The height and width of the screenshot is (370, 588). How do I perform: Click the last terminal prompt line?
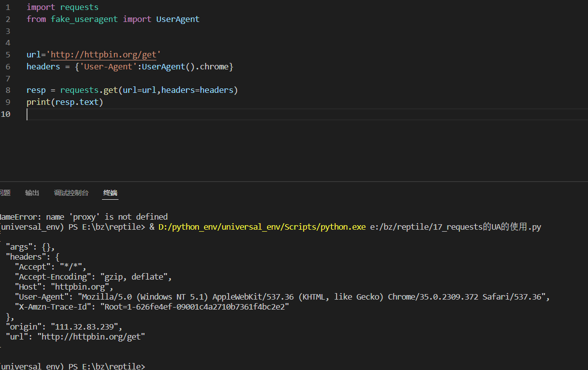pos(72,366)
